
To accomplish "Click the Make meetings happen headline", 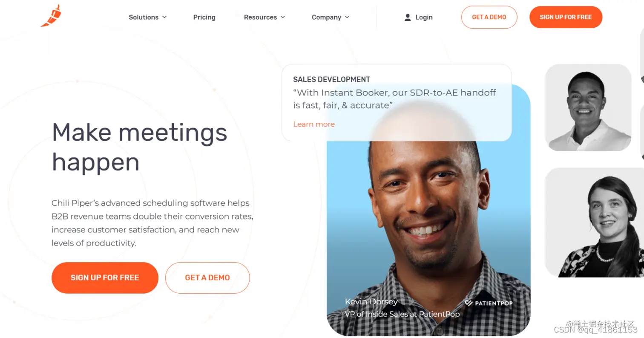I will point(139,147).
